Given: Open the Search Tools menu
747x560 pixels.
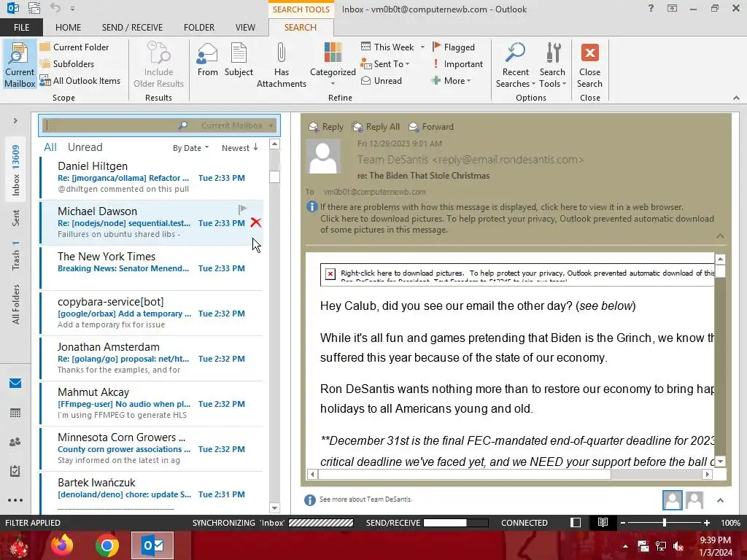Looking at the screenshot, I should pyautogui.click(x=552, y=65).
